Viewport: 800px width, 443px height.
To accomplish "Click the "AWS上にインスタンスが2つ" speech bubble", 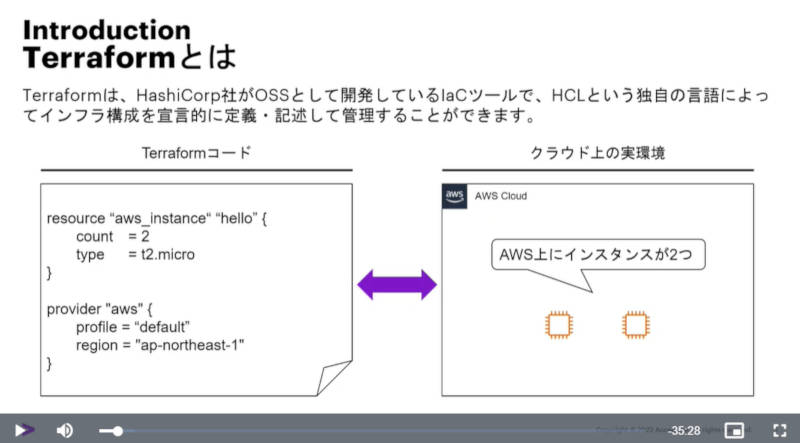I will click(598, 254).
